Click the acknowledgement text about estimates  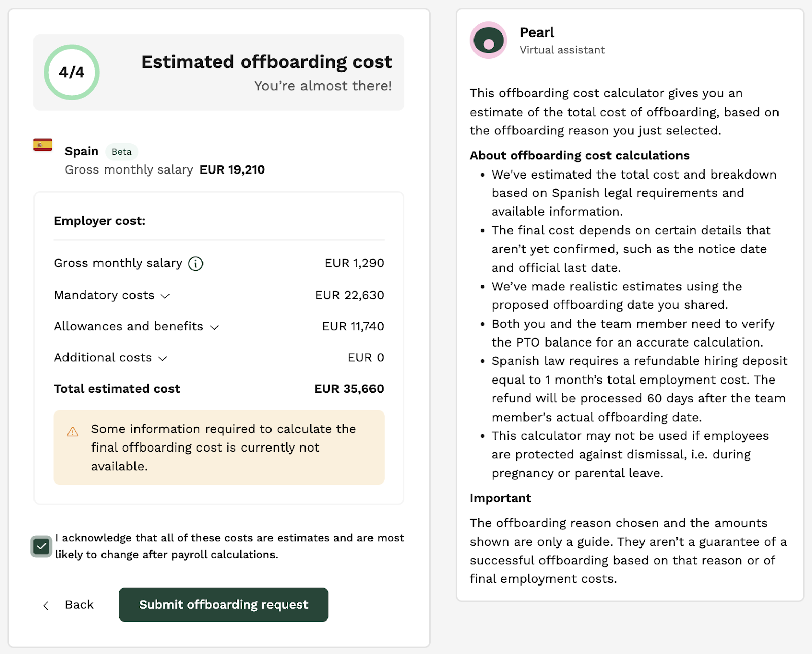coord(229,546)
